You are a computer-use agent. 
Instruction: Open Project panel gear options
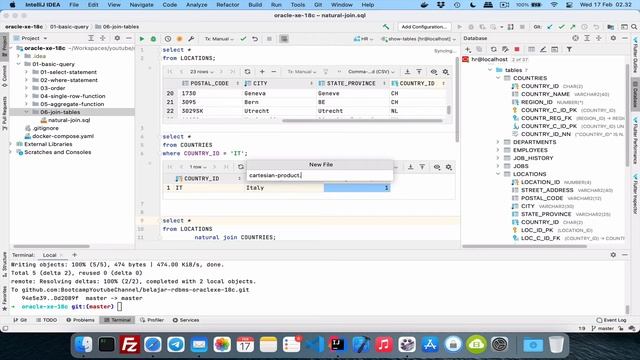pyautogui.click(x=117, y=38)
